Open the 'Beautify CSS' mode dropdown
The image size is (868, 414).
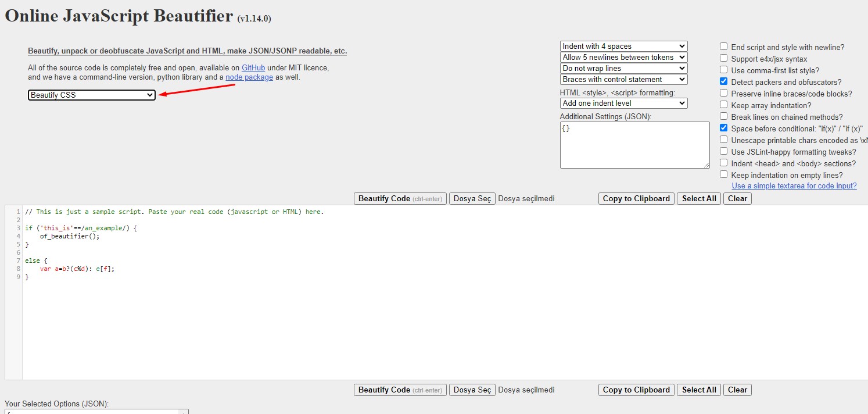pyautogui.click(x=91, y=94)
